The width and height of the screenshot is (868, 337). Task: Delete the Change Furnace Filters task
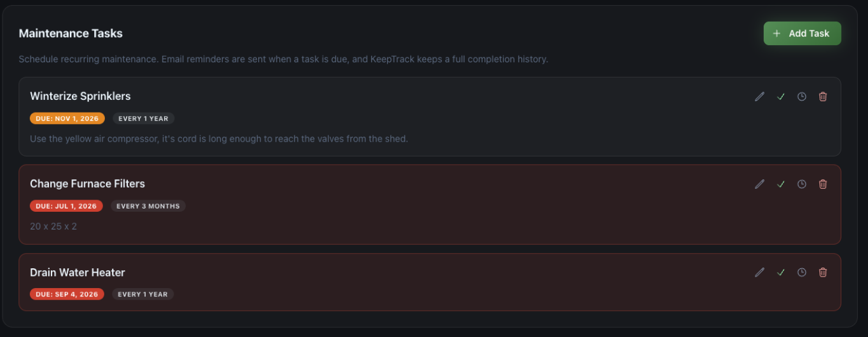(823, 184)
